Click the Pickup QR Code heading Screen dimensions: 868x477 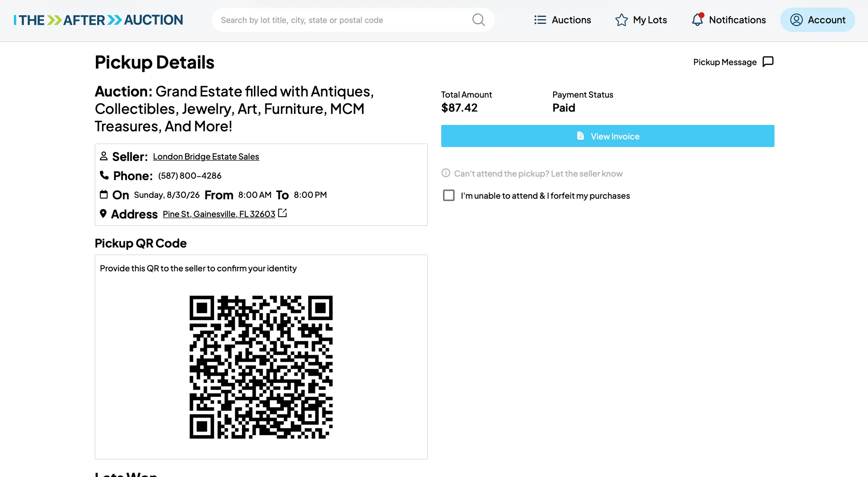click(x=141, y=243)
